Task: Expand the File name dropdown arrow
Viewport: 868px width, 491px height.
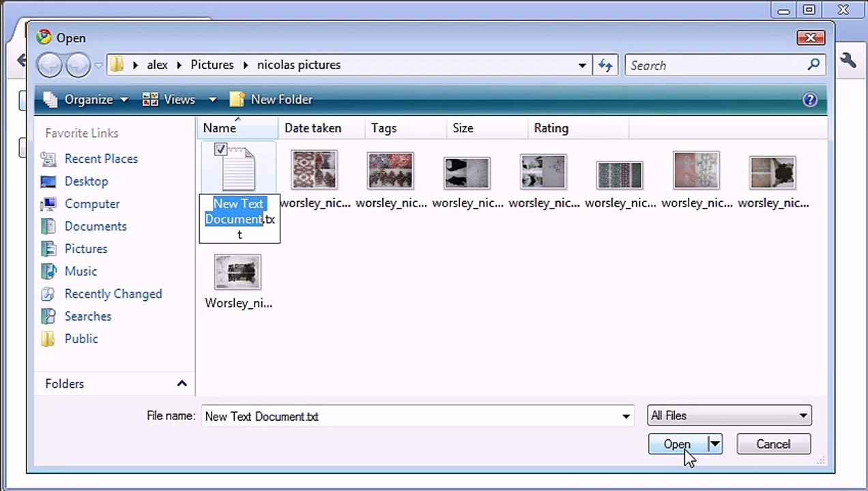Action: pos(626,417)
